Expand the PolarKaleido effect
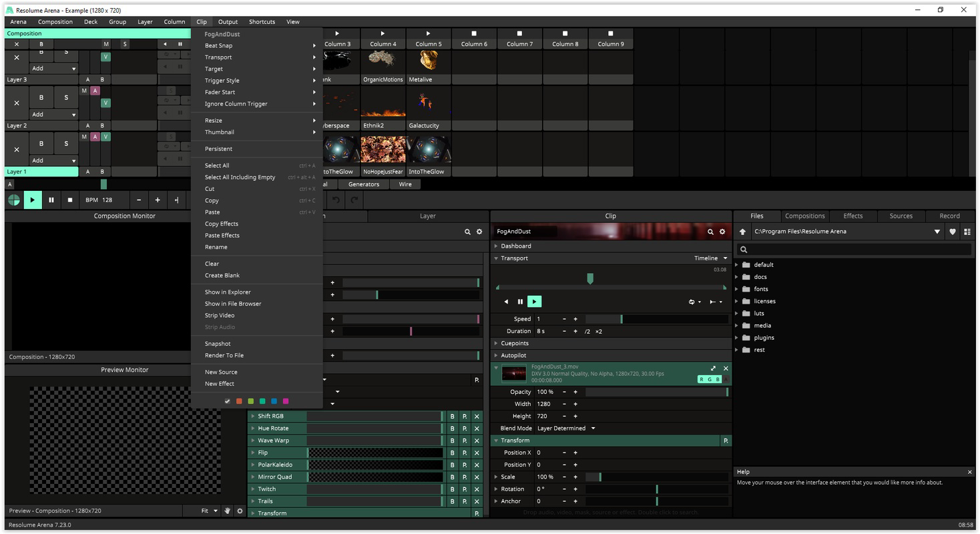 [253, 465]
